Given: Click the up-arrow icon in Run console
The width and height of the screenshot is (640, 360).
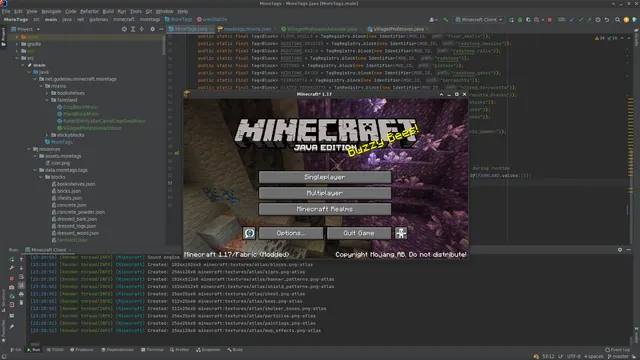Looking at the screenshot, I should 21,259.
